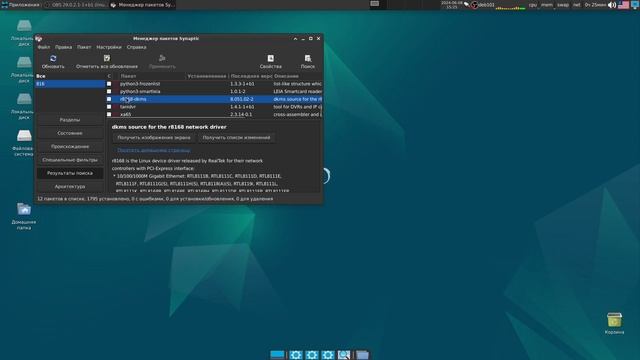Select the 816 search entry in sidebar
Screen dimensions: 640x360
tap(70, 84)
